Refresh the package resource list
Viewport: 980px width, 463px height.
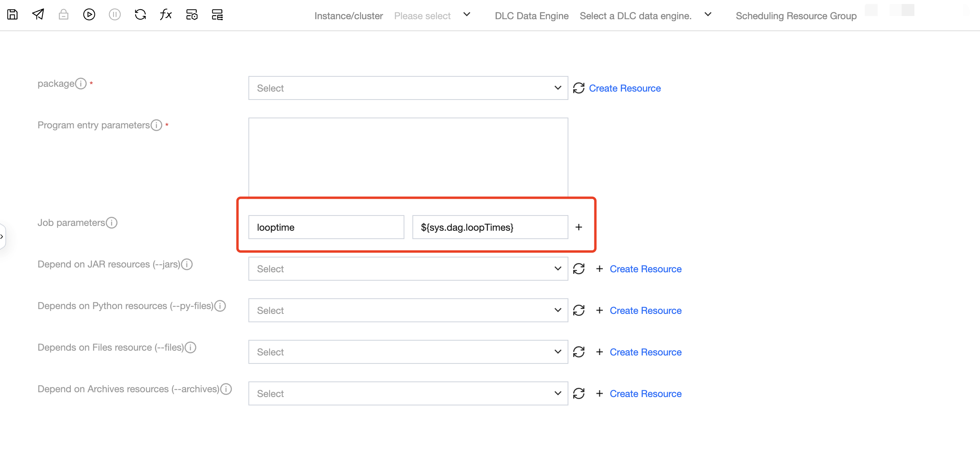578,88
